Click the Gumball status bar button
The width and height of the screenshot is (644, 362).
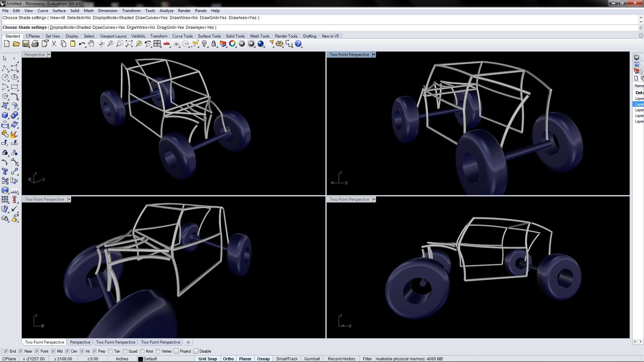[x=312, y=359]
